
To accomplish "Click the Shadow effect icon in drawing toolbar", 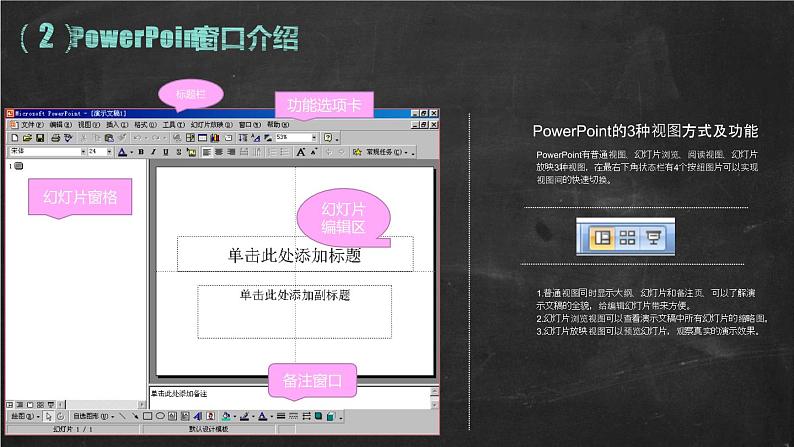I will tap(319, 416).
